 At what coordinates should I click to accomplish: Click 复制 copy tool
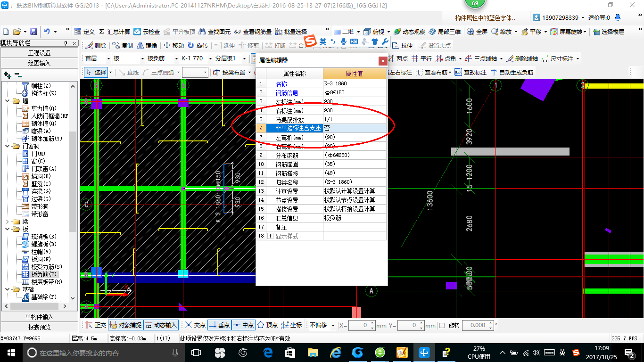pyautogui.click(x=123, y=46)
